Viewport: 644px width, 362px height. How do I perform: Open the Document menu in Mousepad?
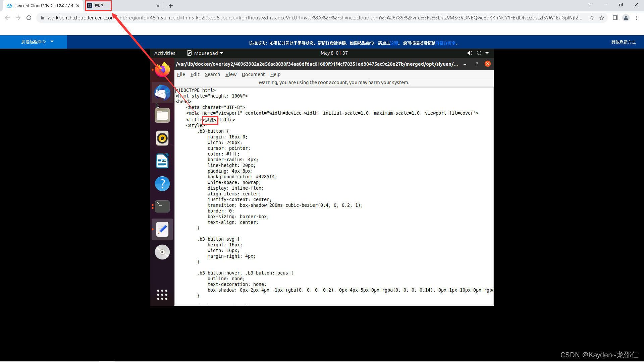tap(253, 74)
